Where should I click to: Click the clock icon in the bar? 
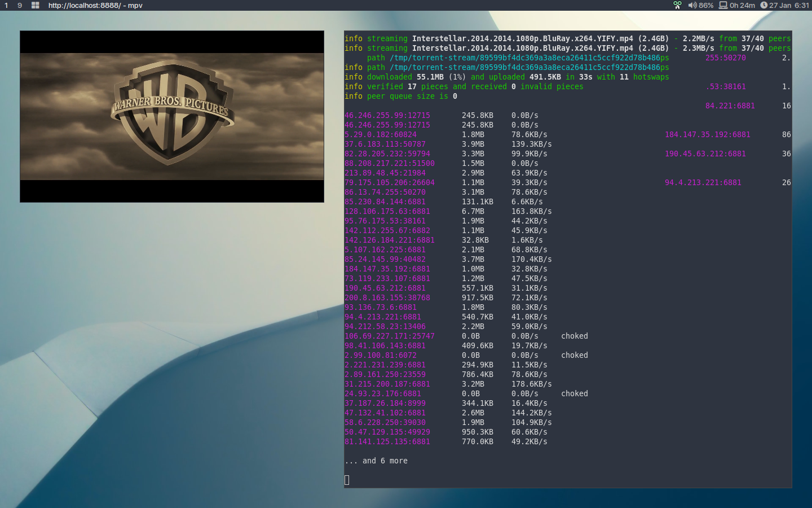point(764,5)
